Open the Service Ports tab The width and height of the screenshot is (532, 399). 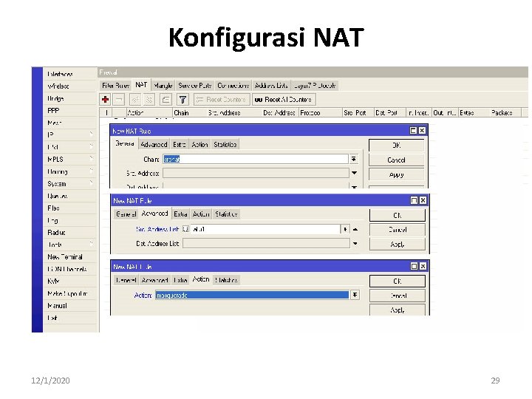click(x=195, y=86)
